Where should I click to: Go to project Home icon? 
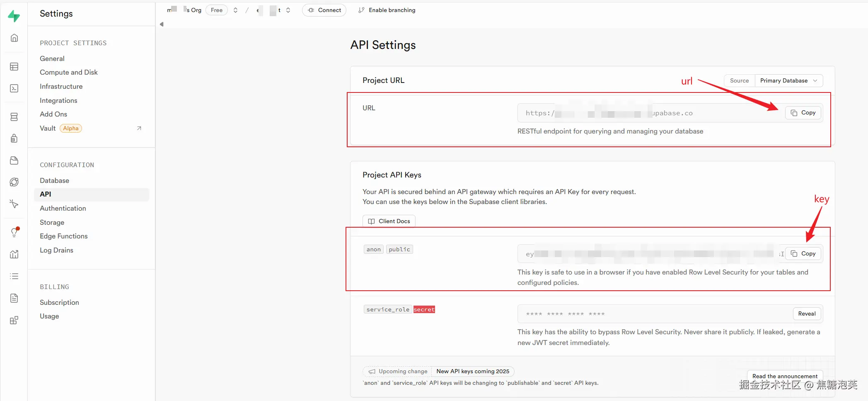[14, 38]
